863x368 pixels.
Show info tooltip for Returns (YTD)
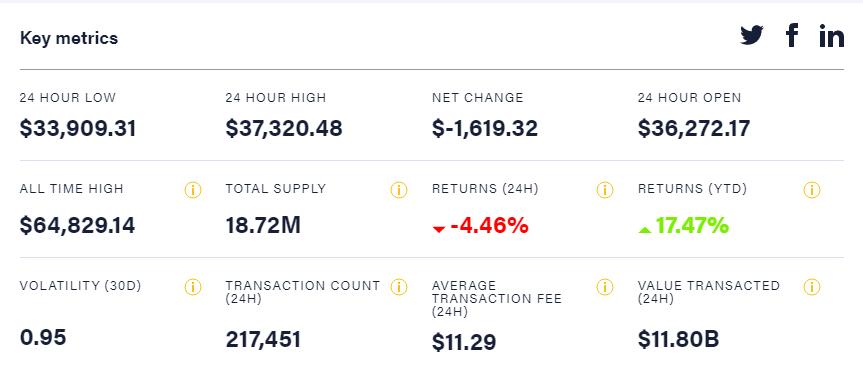(811, 190)
